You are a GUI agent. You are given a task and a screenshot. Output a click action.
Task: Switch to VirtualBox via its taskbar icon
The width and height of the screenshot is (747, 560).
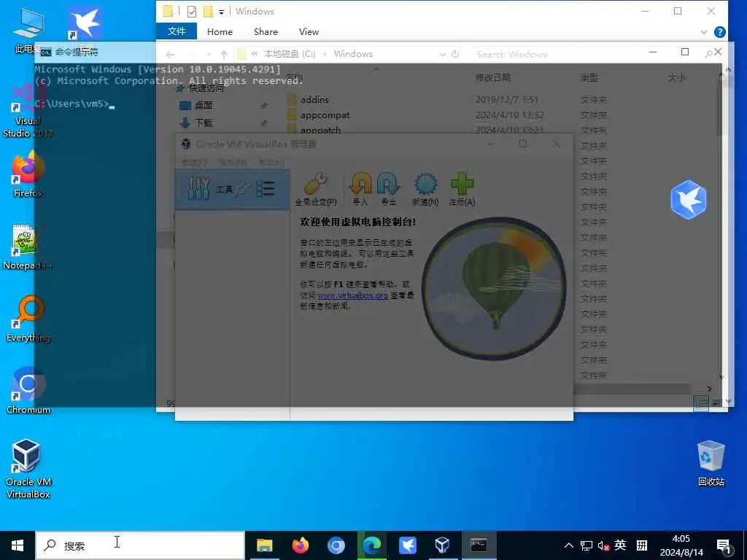coord(443,545)
